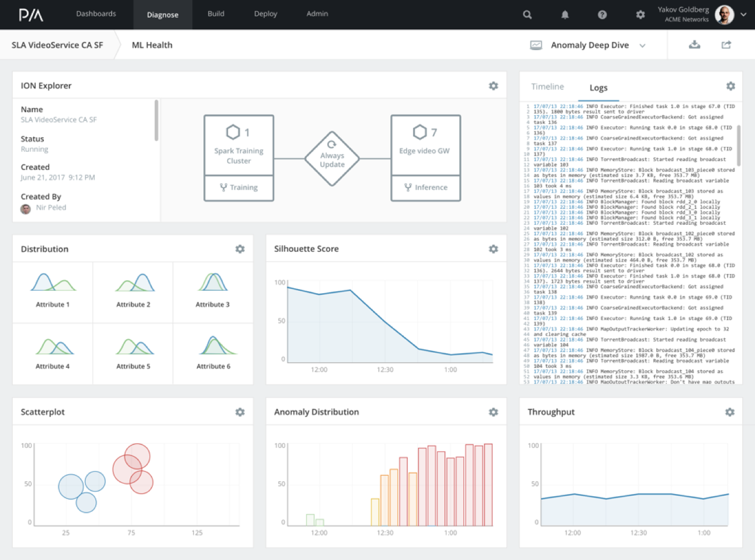The image size is (755, 560).
Task: Click the P/A logo in the header
Action: (x=31, y=15)
